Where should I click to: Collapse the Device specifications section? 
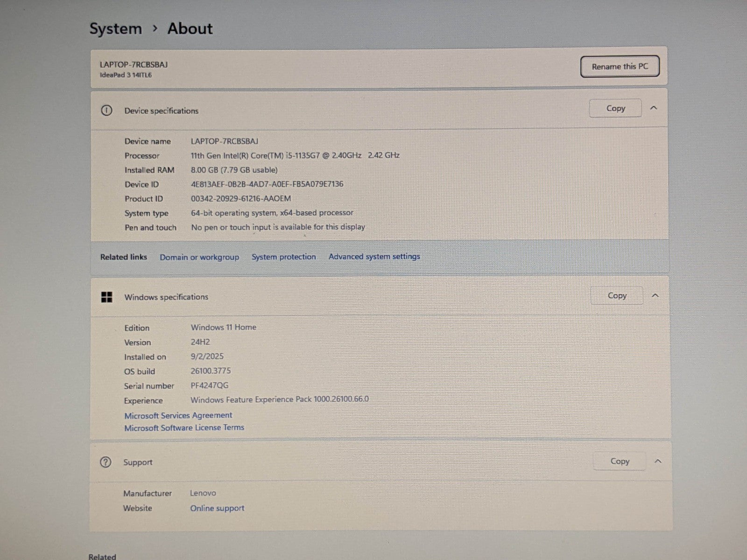tap(654, 108)
